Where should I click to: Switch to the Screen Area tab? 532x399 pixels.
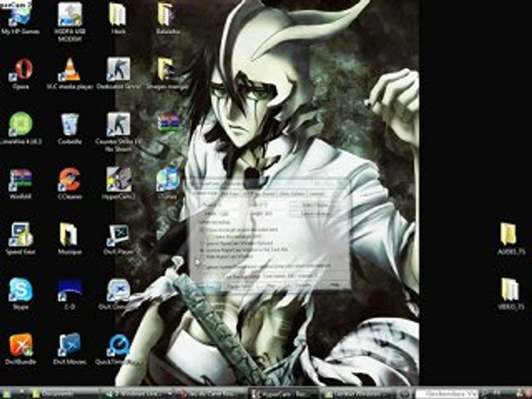click(x=206, y=194)
